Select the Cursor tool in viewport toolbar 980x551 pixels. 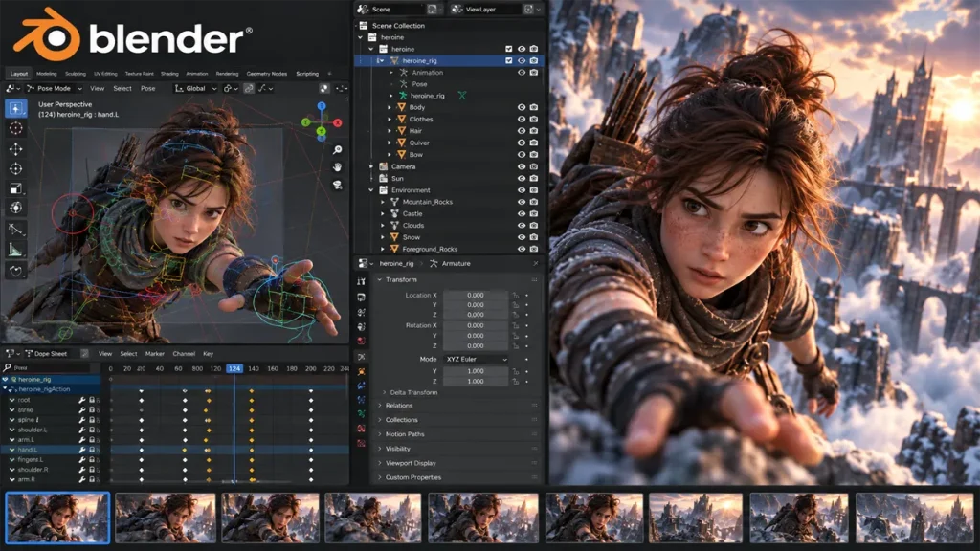click(x=15, y=129)
